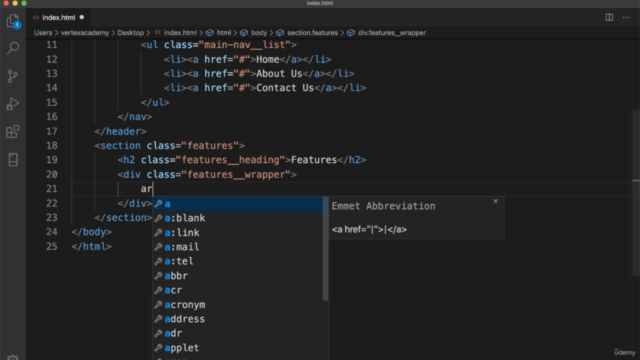Viewport: 640px width, 360px height.
Task: Click line number 20 in the gutter
Action: (x=51, y=175)
